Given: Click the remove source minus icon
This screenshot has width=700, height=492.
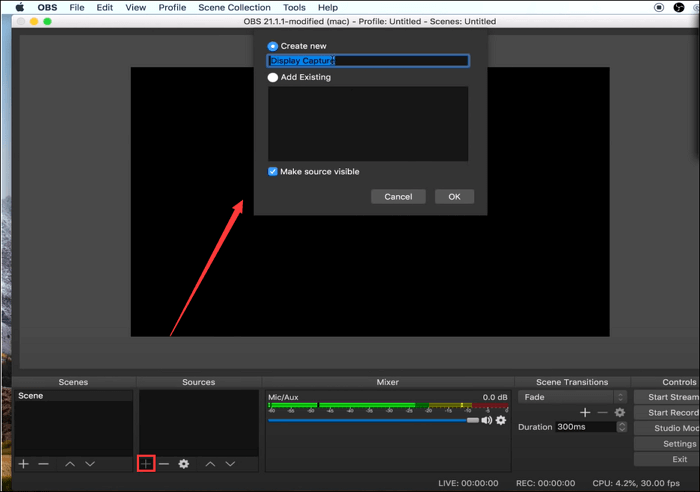Looking at the screenshot, I should point(164,464).
